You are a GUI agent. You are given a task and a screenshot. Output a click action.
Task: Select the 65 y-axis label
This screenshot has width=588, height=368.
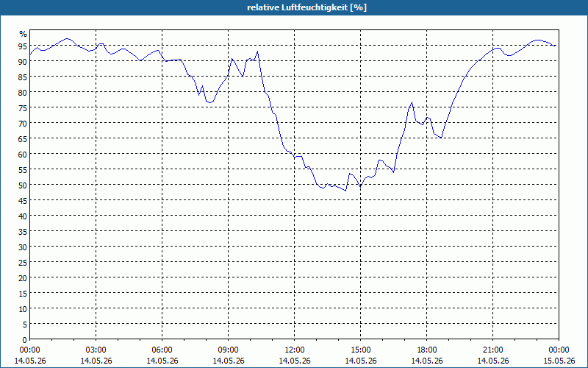pyautogui.click(x=23, y=139)
